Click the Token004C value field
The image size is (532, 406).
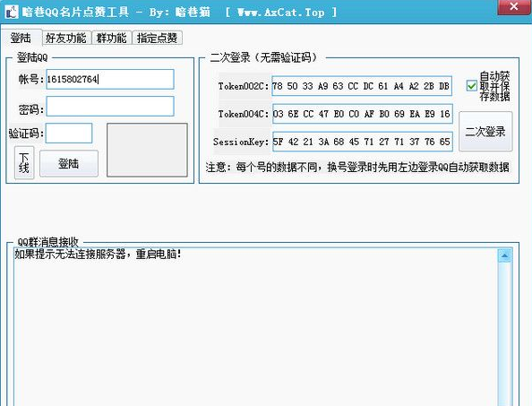362,114
